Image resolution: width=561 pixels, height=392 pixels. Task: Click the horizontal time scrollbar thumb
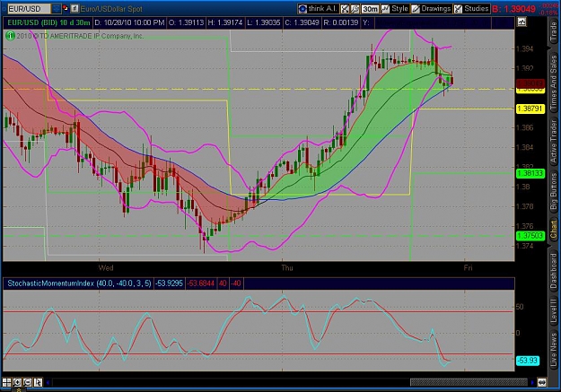[469, 382]
